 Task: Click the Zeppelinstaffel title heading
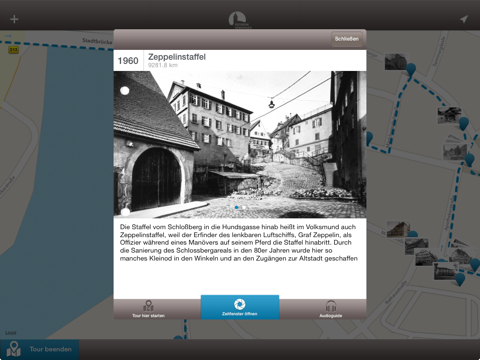tap(177, 57)
